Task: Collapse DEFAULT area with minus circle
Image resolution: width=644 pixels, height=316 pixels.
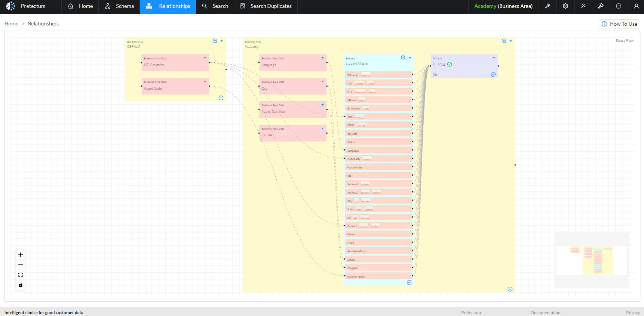Action: 221,98
